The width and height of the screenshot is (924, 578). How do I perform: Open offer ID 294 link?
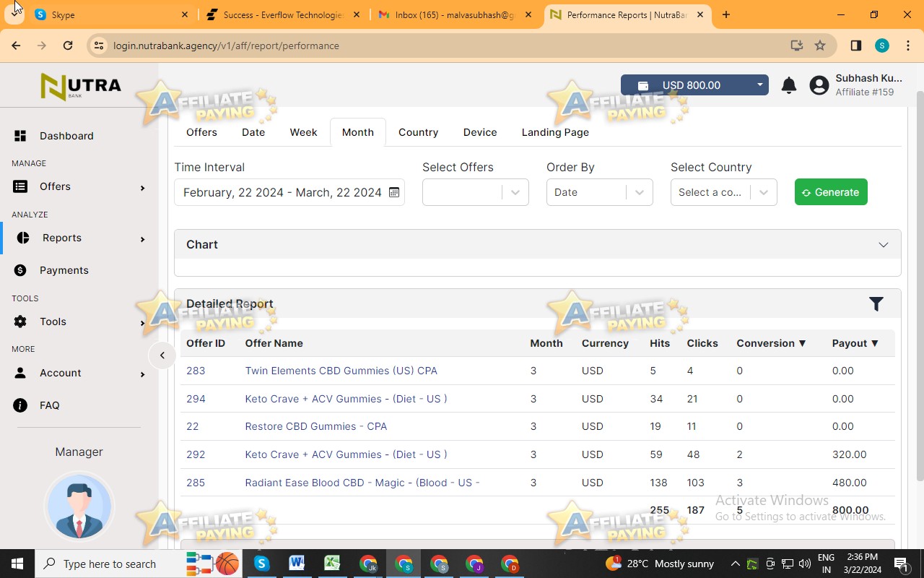(196, 399)
